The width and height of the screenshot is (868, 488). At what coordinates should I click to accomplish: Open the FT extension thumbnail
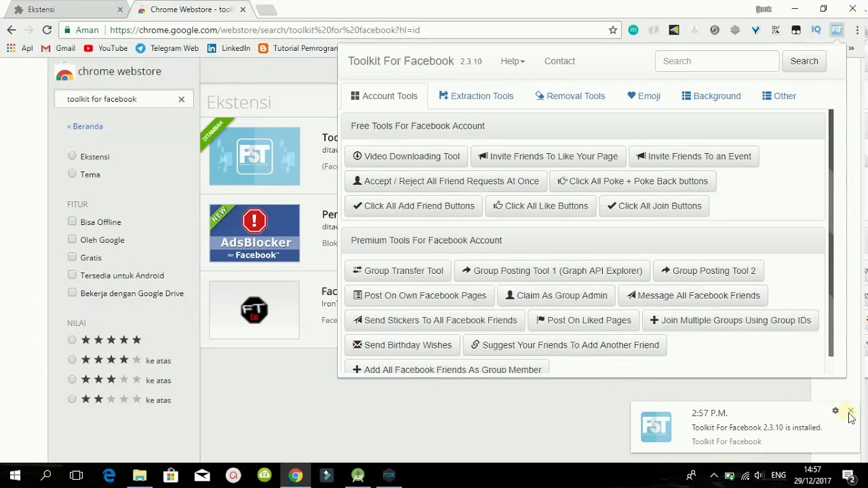tap(254, 310)
